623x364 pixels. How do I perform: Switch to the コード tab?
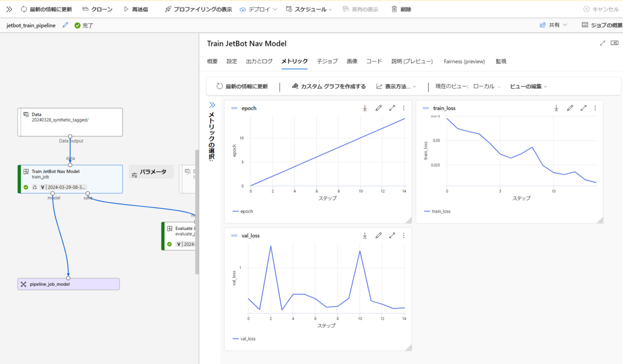[x=374, y=61]
